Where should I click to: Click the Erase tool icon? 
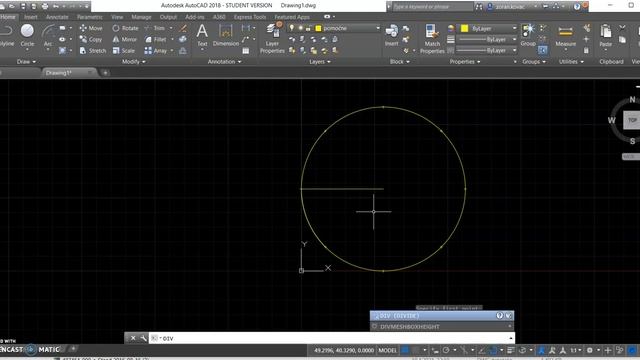click(183, 28)
